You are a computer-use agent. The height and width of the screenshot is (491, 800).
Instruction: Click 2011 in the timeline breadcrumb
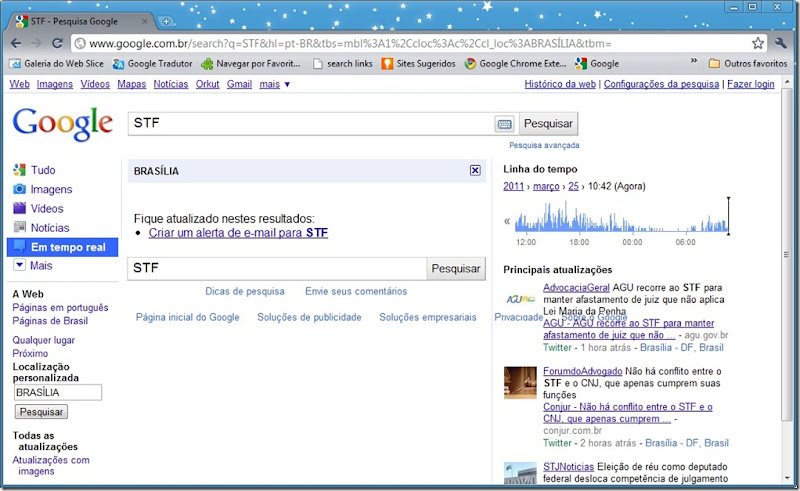pos(513,186)
